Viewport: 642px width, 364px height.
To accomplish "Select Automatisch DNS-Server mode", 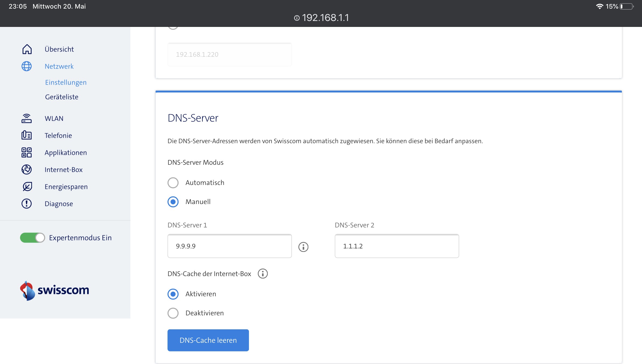I will (173, 183).
